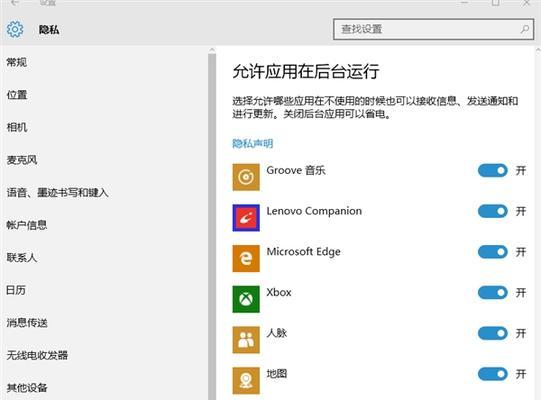
Task: Click the sidebar vertical scrollbar
Action: (x=212, y=224)
